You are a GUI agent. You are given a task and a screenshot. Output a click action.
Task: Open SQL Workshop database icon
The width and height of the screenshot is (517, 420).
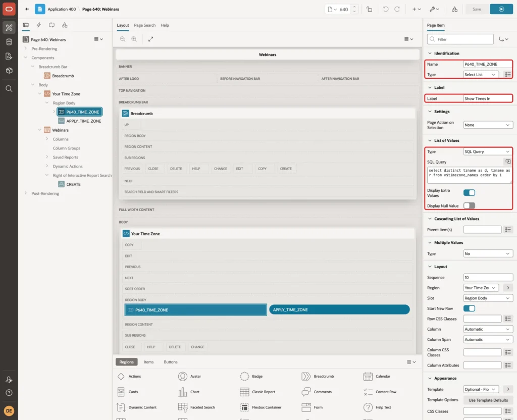coord(9,42)
